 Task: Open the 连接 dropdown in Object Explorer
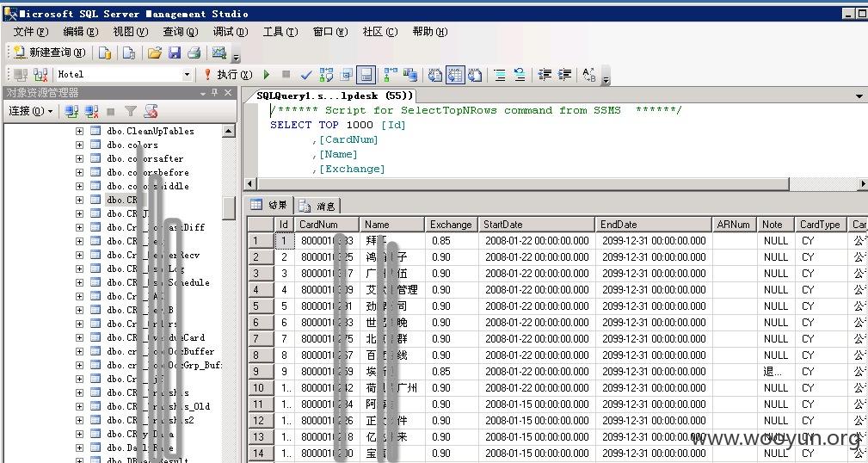point(31,111)
